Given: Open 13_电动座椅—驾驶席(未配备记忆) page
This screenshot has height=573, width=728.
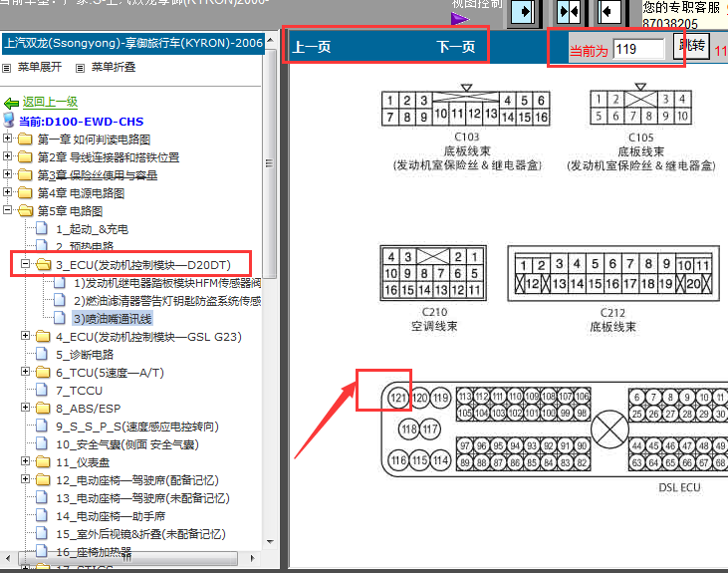Looking at the screenshot, I should pyautogui.click(x=142, y=498).
